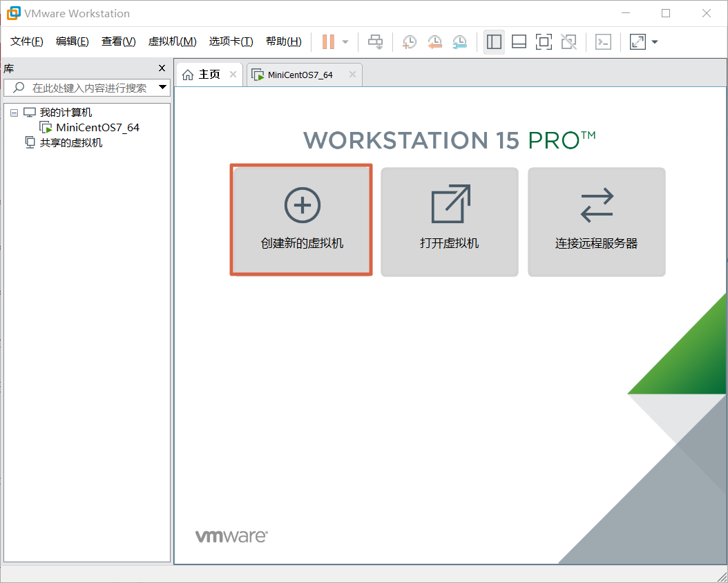Click the Send Ctrl+Alt+Del toolbar icon
The width and height of the screenshot is (728, 583).
click(x=375, y=41)
